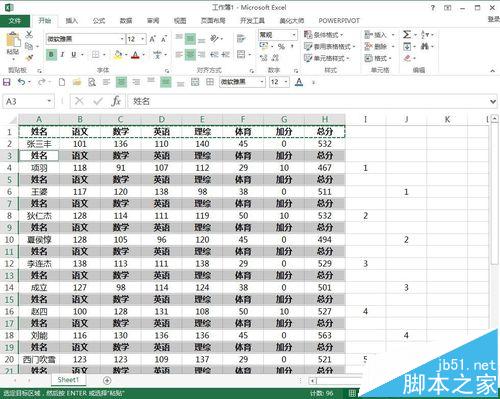Decrease font size with smaller A icon
The width and height of the screenshot is (500, 399).
point(164,39)
